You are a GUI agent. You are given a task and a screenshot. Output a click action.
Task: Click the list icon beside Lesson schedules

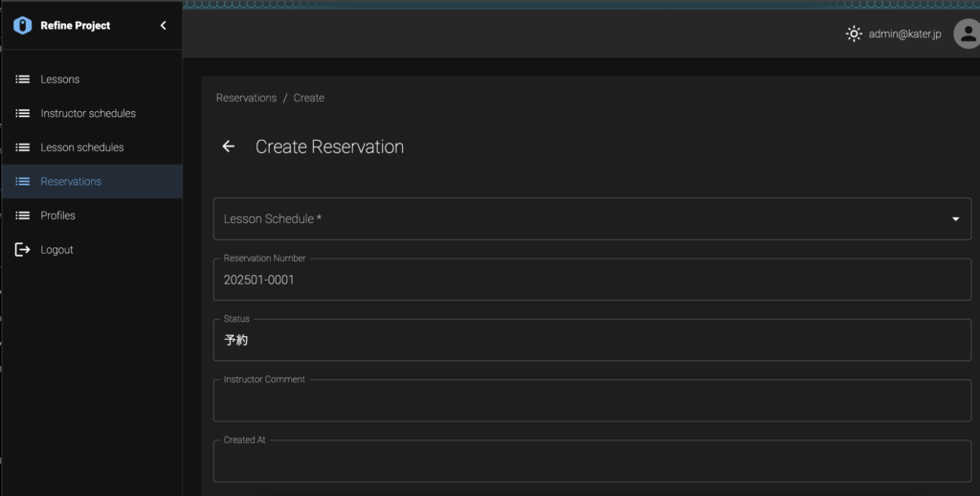[23, 147]
